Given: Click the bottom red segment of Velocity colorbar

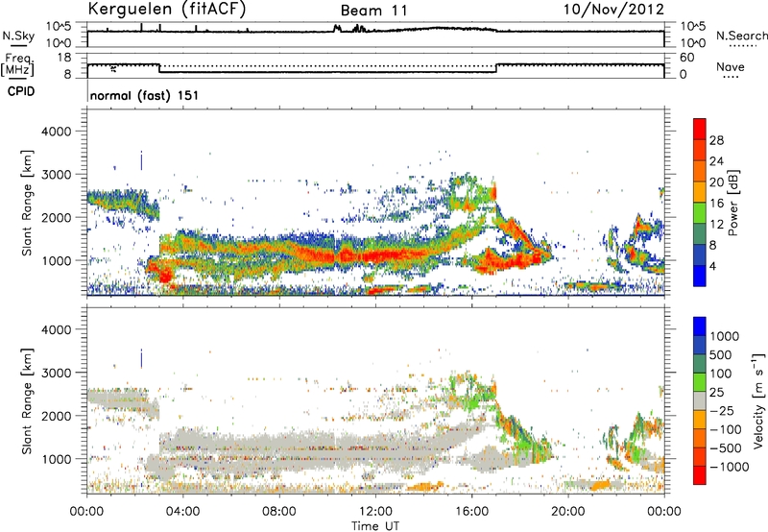Looking at the screenshot, I should coord(700,475).
